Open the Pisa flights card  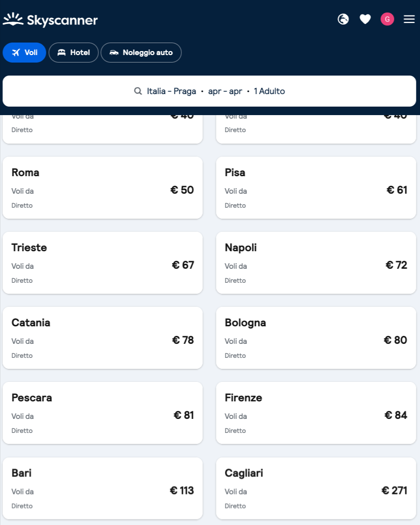click(x=316, y=188)
